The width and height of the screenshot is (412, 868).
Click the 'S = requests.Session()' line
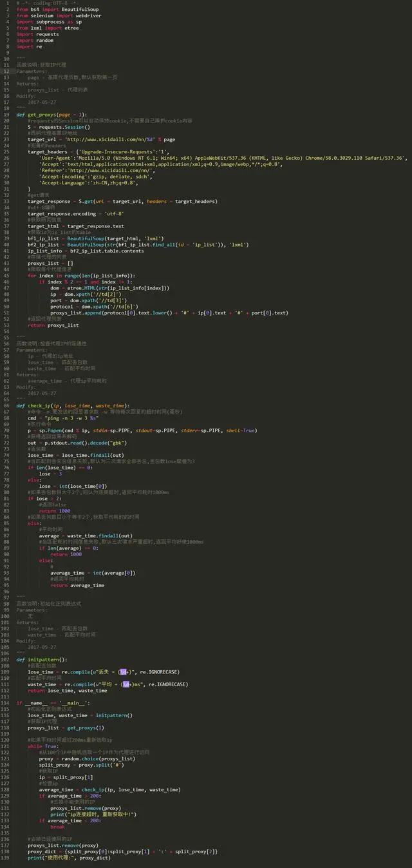pyautogui.click(x=59, y=127)
